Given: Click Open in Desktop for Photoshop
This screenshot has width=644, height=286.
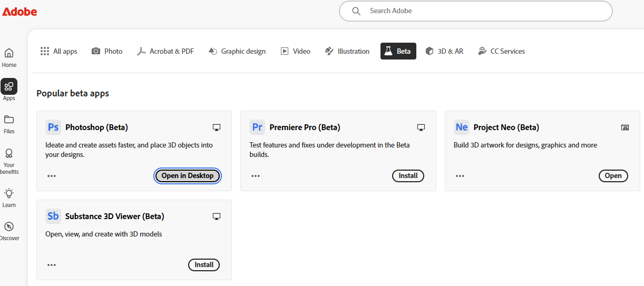Looking at the screenshot, I should [188, 176].
